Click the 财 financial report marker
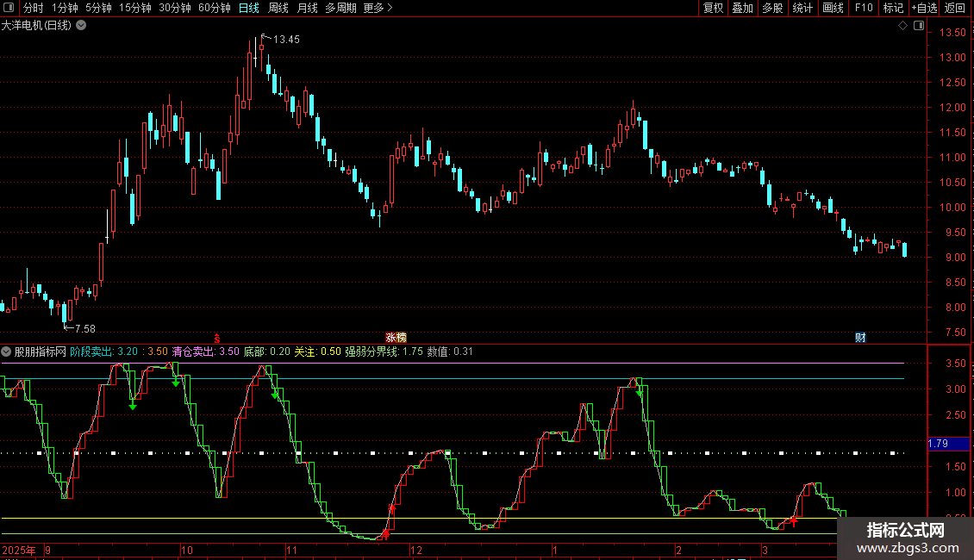The height and width of the screenshot is (560, 974). 860,337
